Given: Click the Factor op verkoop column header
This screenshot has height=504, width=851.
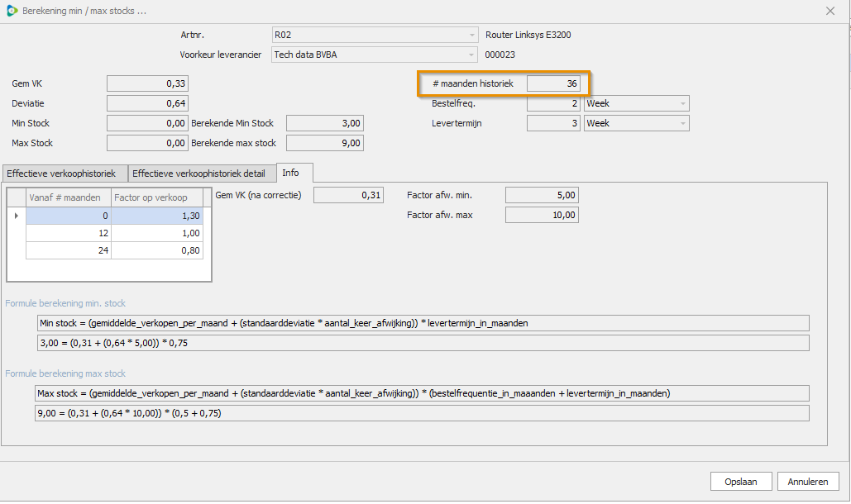Looking at the screenshot, I should tap(157, 197).
